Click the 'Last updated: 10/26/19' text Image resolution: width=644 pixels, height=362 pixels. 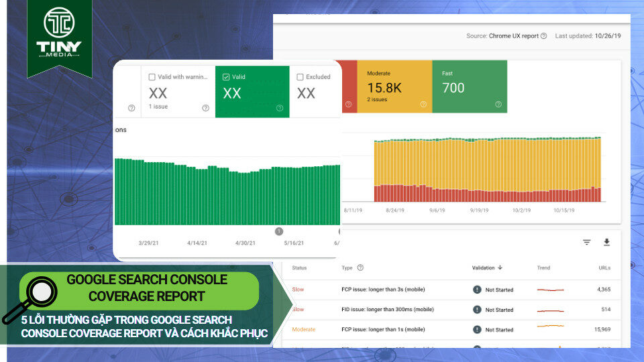[x=588, y=36]
